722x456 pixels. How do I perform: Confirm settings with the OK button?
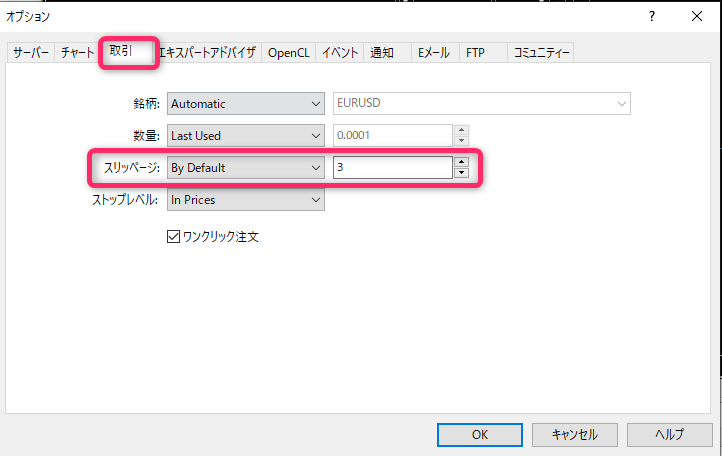[x=480, y=435]
